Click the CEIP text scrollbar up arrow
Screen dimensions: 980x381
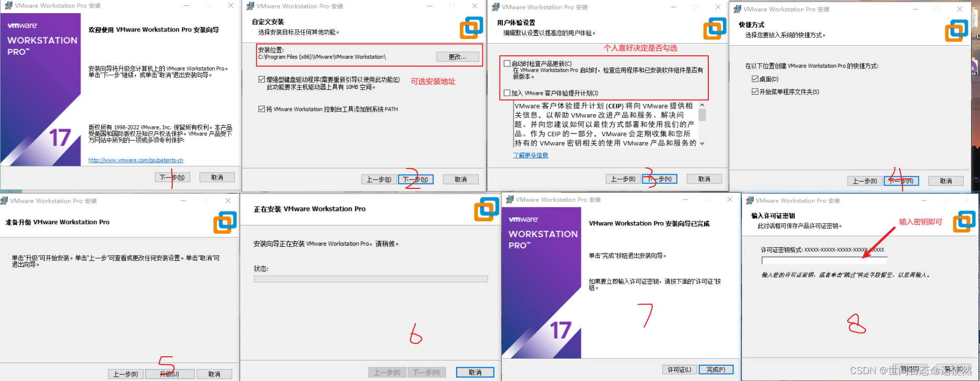[702, 105]
